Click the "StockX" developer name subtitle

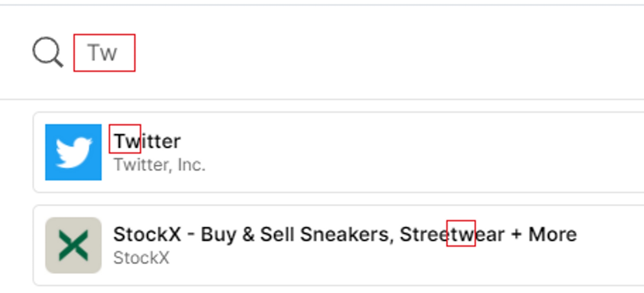[141, 258]
